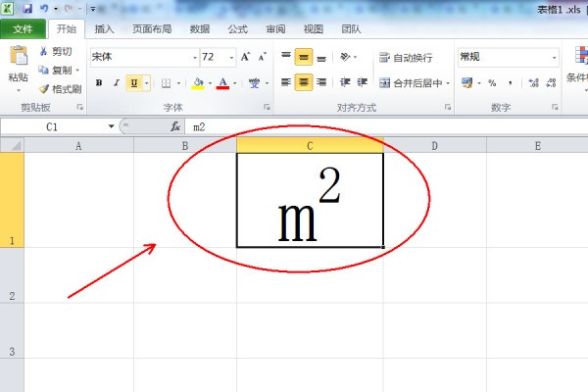Open the alignment dialog launcher in 对齐方式 group
This screenshot has width=588, height=392.
[448, 107]
